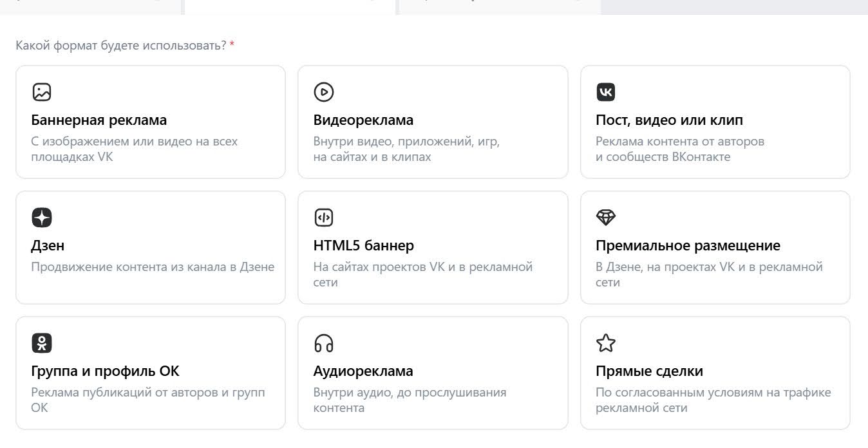Choose the Пост, видео или клип title
Viewport: 868px width, 448px height.
click(x=669, y=120)
